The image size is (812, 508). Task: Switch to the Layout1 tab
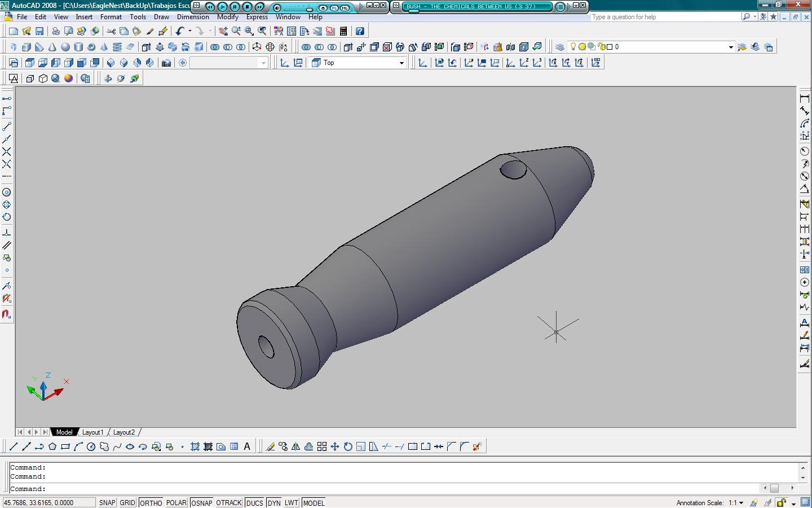click(x=92, y=432)
